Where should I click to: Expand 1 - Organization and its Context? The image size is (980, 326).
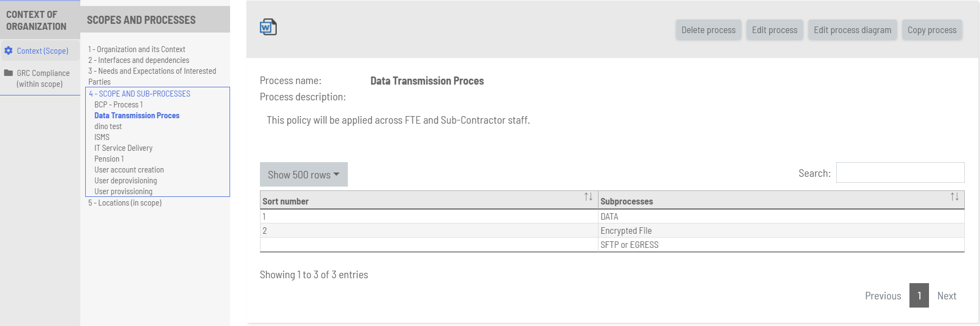pos(136,49)
